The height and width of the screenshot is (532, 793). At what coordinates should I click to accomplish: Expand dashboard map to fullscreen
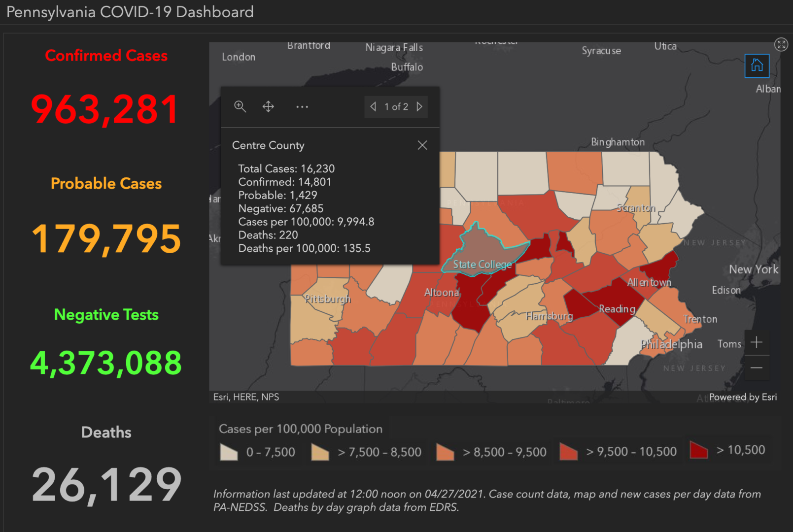781,44
